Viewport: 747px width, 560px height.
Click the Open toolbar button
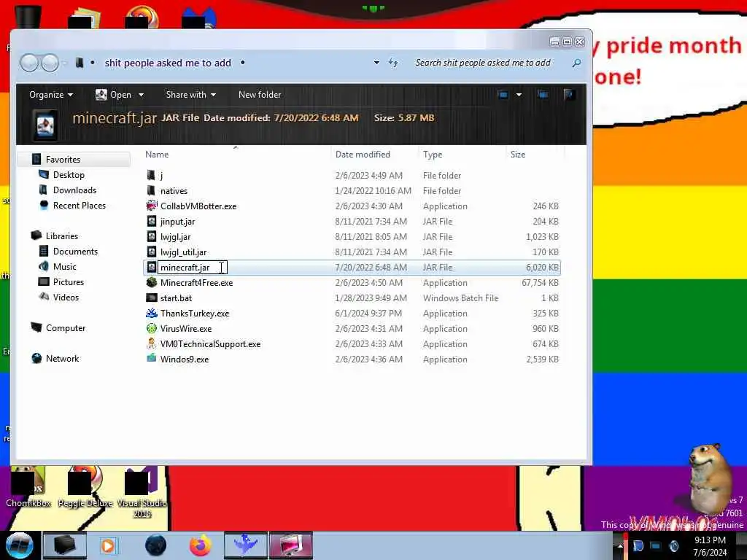pos(114,95)
